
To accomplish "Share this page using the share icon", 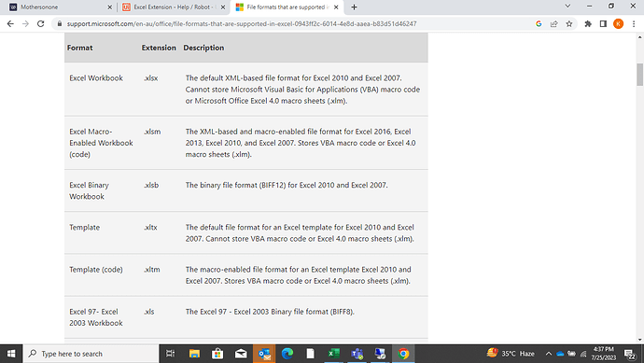I will (x=554, y=24).
